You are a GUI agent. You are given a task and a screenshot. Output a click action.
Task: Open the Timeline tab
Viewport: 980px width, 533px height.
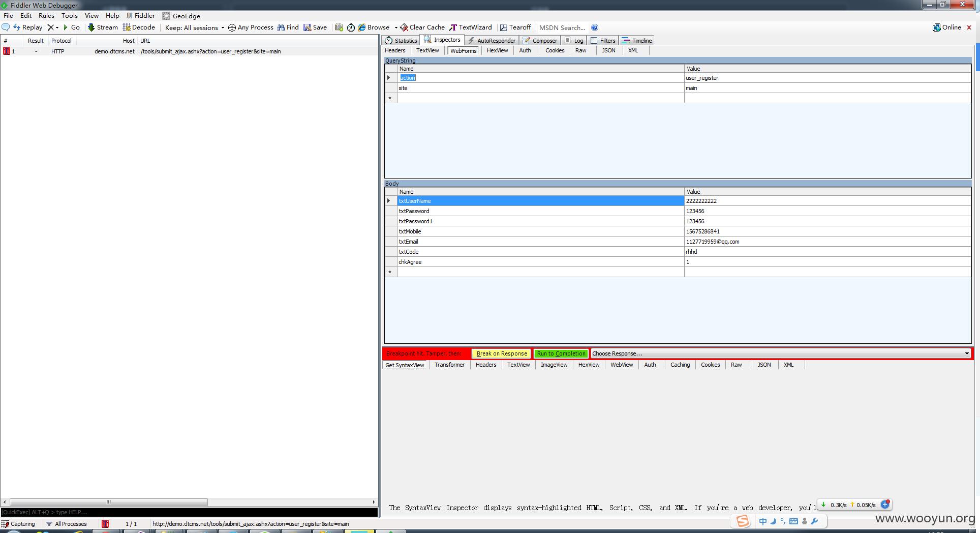point(637,41)
